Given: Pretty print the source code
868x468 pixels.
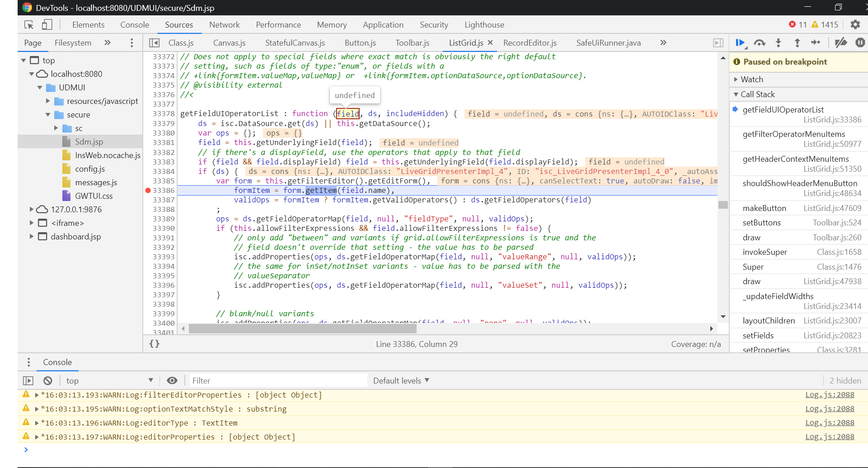Looking at the screenshot, I should tap(155, 344).
